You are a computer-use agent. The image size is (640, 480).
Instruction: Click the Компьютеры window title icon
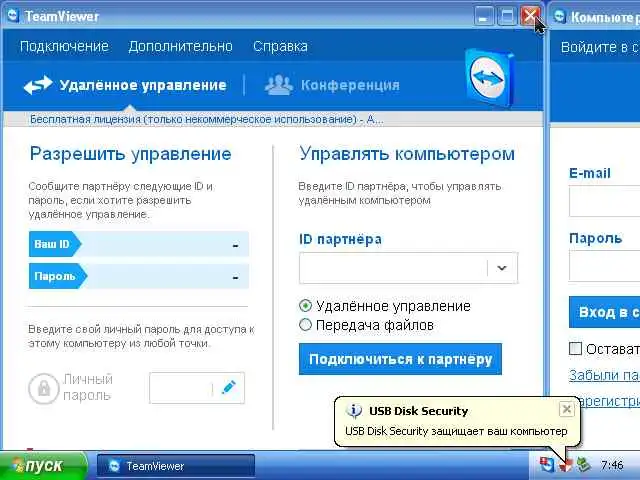[x=559, y=16]
